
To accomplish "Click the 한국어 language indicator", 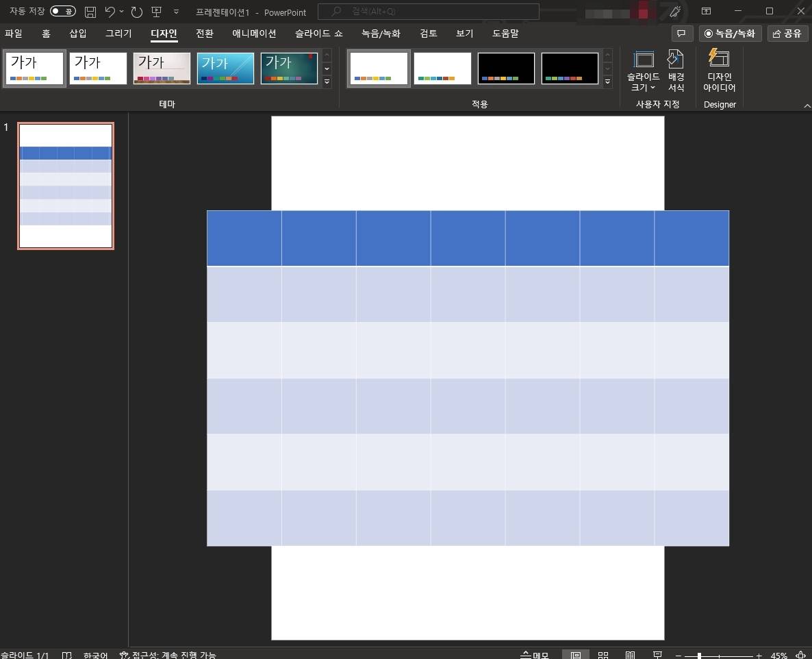I will click(95, 656).
